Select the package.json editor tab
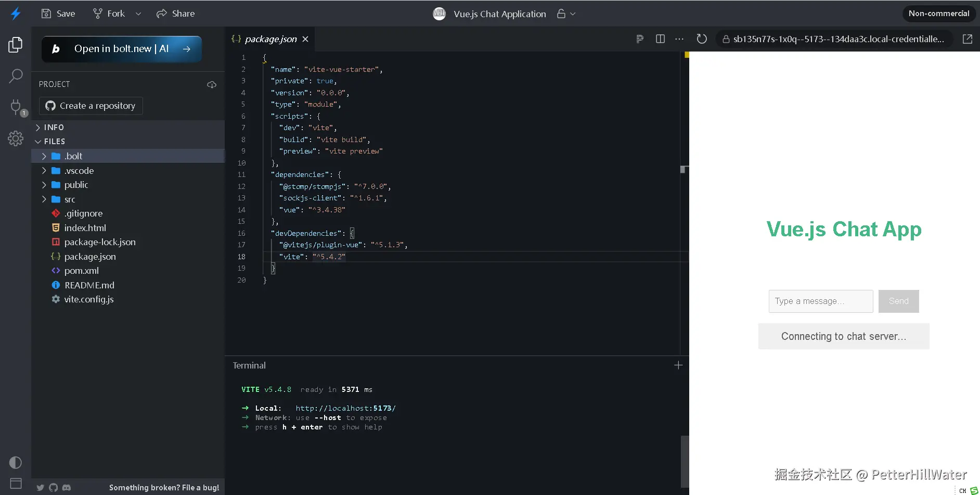 (x=270, y=39)
